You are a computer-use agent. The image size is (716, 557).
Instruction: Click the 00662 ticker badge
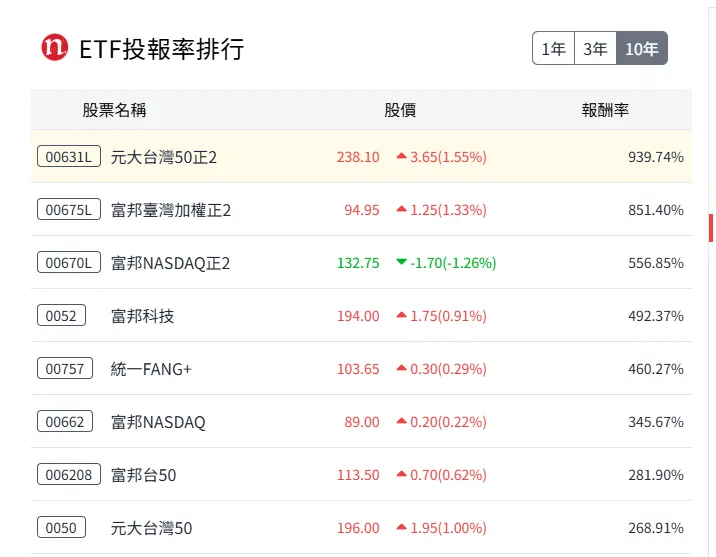coord(65,422)
